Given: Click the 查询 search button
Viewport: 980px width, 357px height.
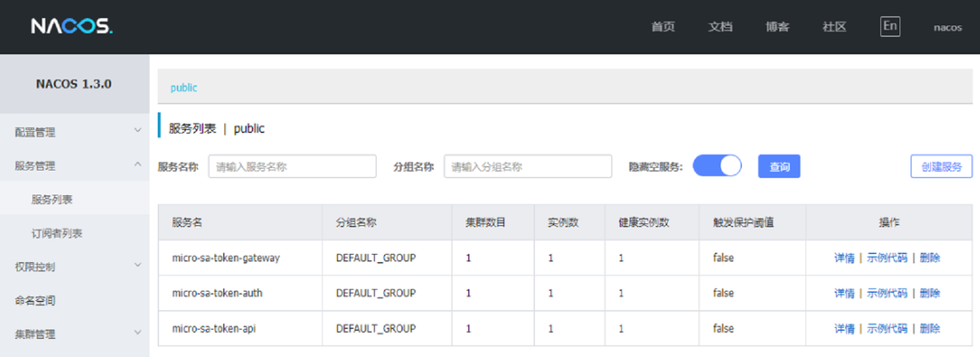Looking at the screenshot, I should click(779, 167).
